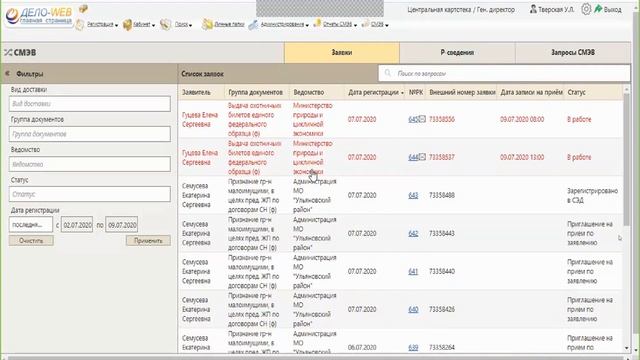
Task: Click 'В работе' status in row 645
Action: click(579, 119)
